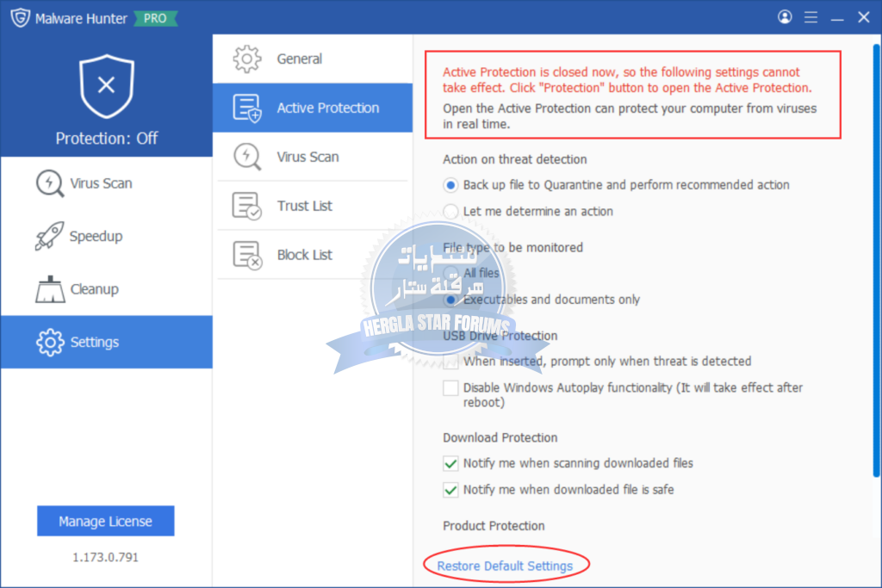
Task: Toggle Notify me when downloaded file is safe
Action: pyautogui.click(x=450, y=491)
